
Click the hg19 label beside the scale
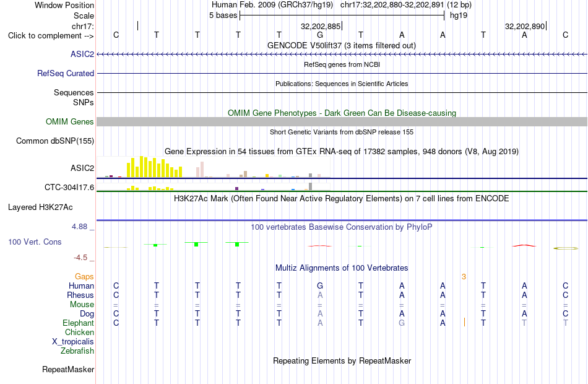point(458,15)
